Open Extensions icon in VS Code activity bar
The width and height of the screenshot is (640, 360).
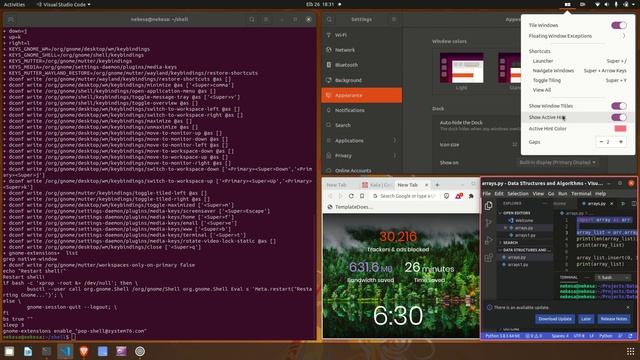pos(489,258)
